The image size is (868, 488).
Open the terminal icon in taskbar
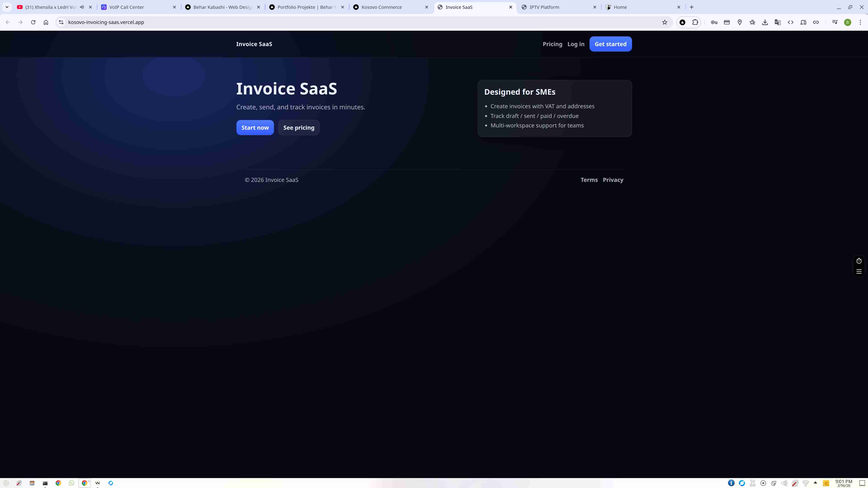tap(45, 483)
